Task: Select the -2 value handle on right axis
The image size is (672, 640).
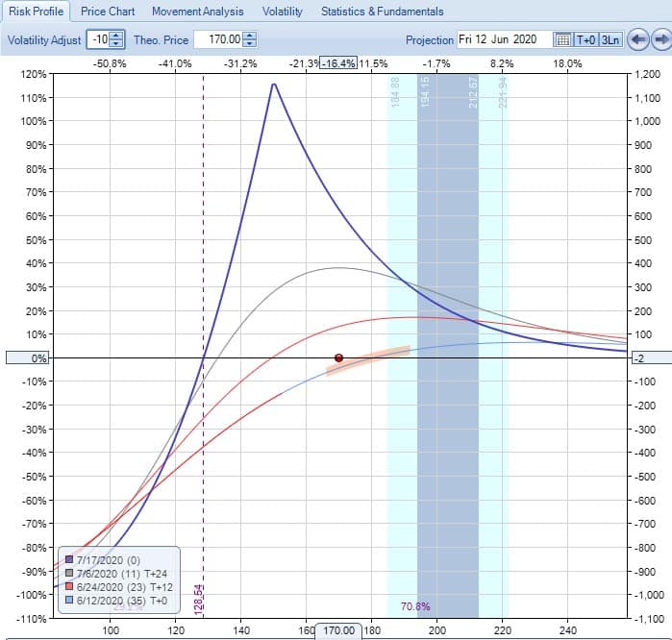Action: 652,358
